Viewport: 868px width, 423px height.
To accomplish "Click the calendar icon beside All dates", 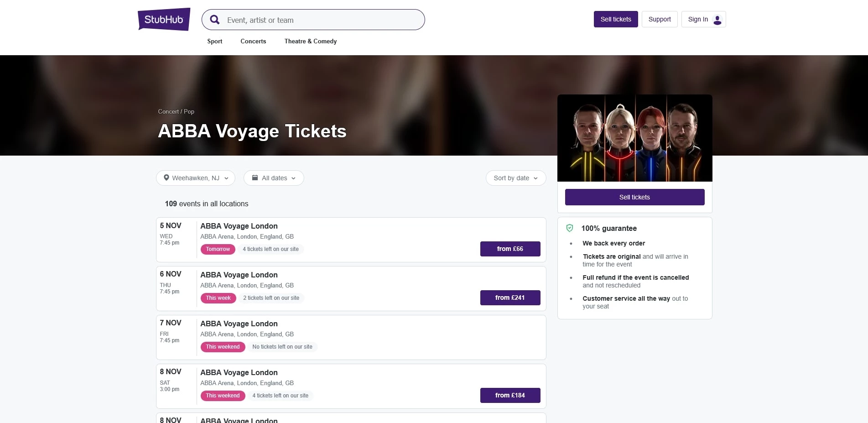I will 255,178.
